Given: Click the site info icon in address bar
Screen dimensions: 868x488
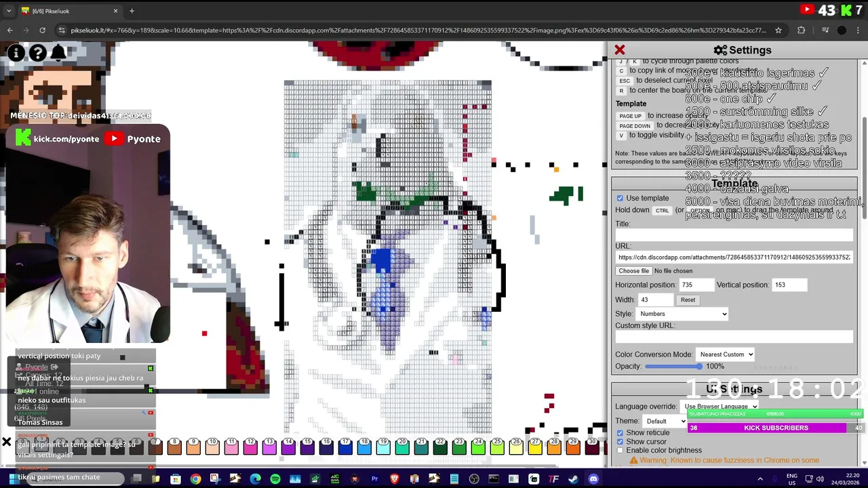Looking at the screenshot, I should 62,30.
